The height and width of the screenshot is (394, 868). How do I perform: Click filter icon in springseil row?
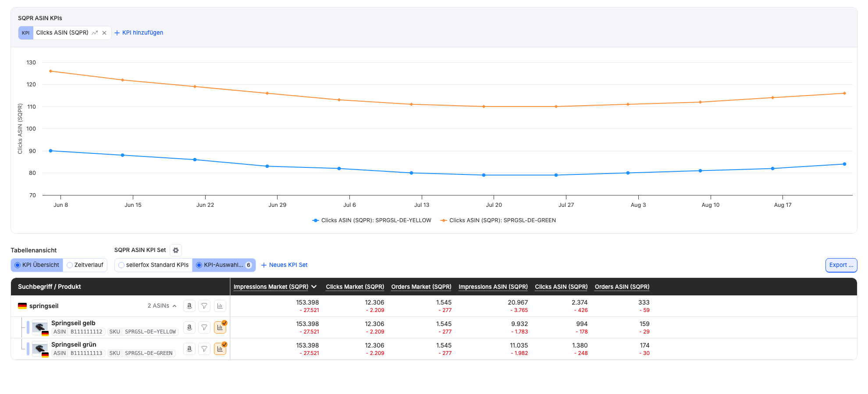click(204, 306)
